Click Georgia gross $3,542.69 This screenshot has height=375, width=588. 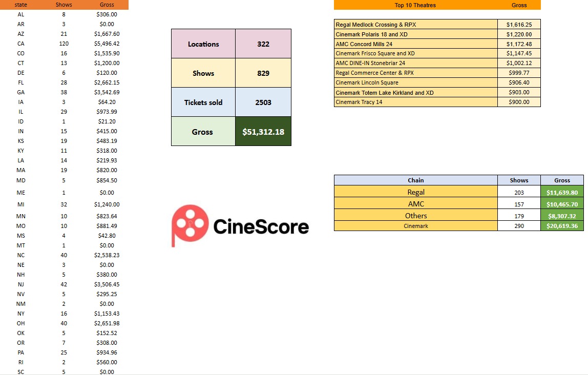107,92
